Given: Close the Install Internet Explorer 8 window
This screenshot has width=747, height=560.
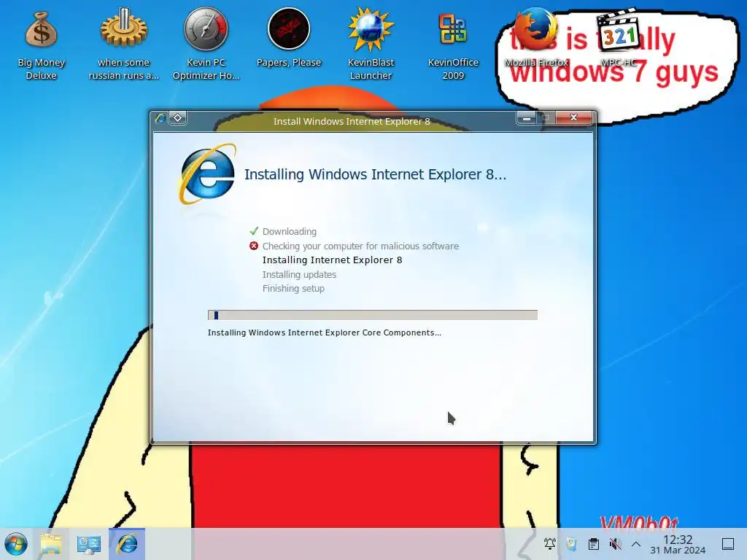Looking at the screenshot, I should point(574,117).
